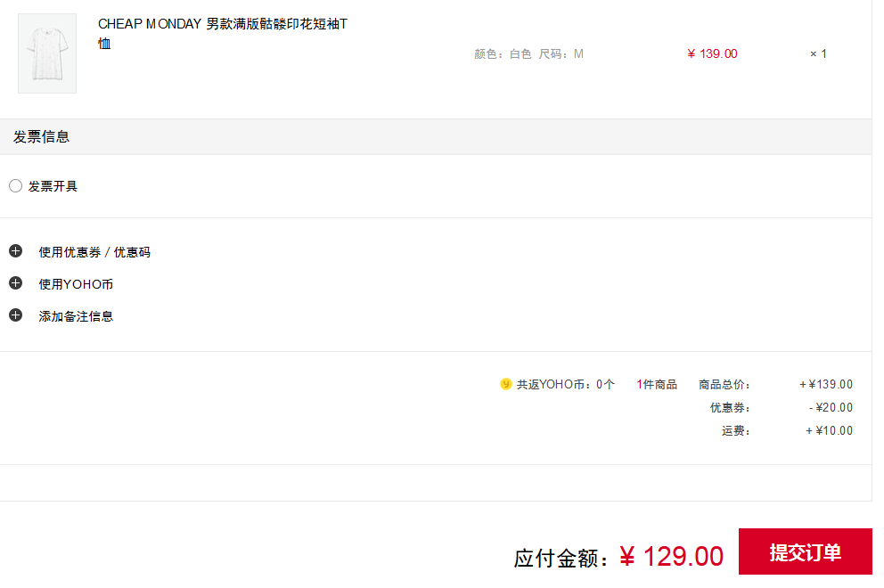Click the 颜色：白色 尺码：M attributes
The image size is (884, 588).
528,54
